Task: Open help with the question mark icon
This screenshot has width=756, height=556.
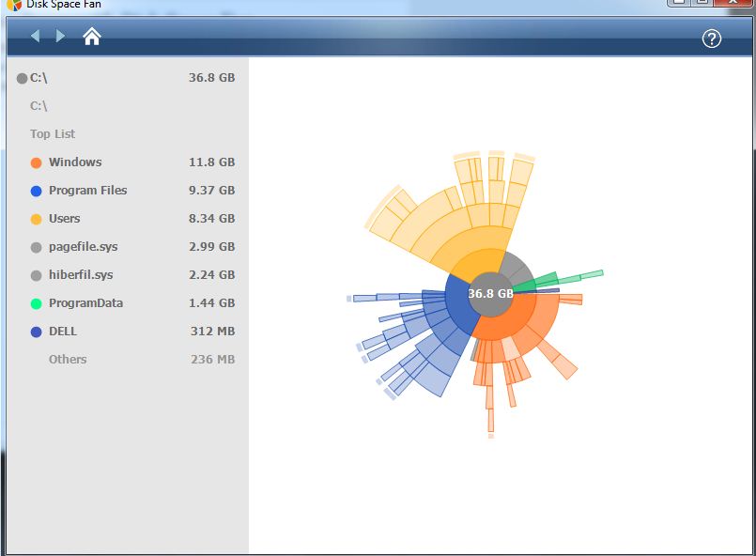Action: coord(711,39)
